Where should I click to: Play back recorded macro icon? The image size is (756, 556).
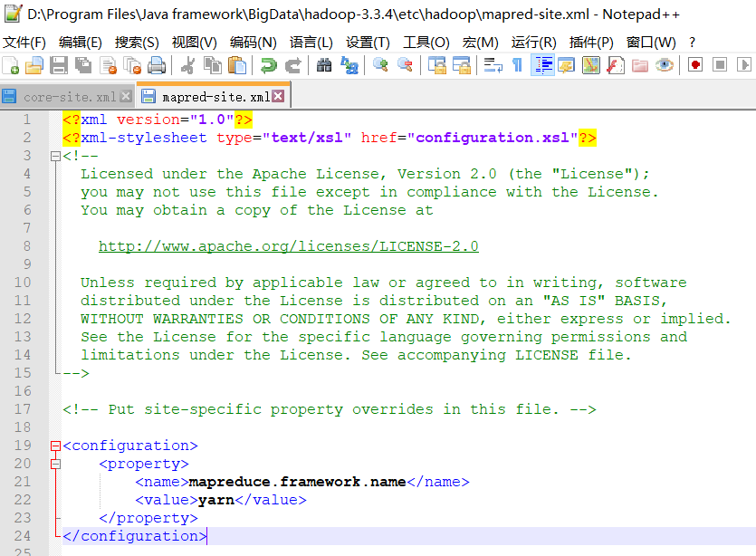point(744,65)
